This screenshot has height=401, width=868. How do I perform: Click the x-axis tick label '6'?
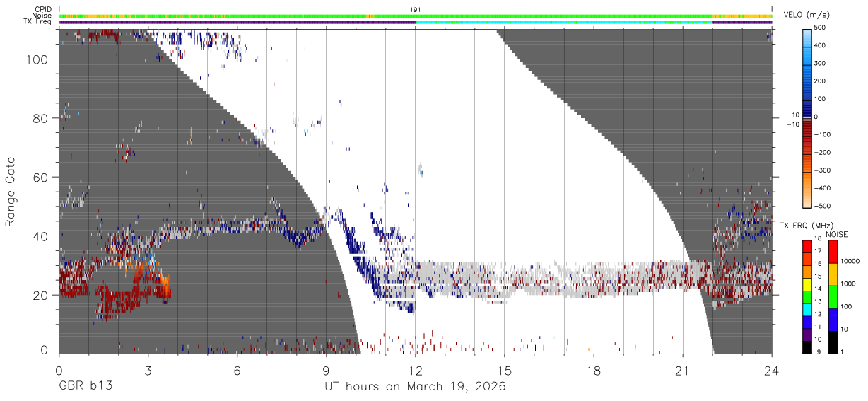point(237,370)
